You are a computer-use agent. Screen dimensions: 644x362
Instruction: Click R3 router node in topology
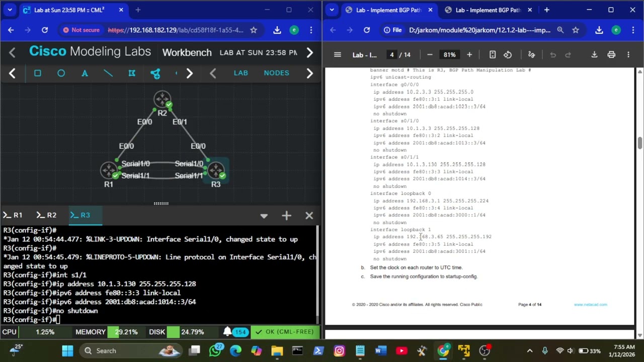tap(216, 171)
